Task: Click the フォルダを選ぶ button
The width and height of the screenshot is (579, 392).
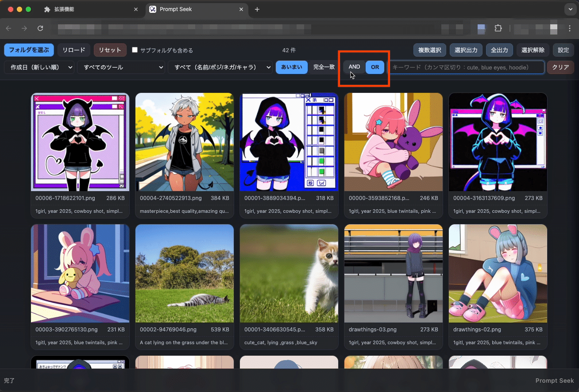Action: click(29, 50)
